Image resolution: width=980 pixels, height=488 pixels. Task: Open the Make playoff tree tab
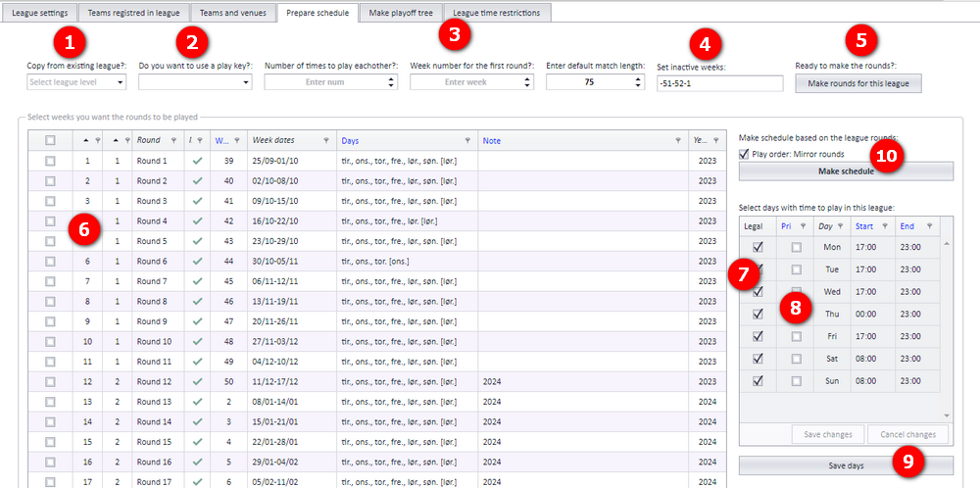[x=401, y=13]
